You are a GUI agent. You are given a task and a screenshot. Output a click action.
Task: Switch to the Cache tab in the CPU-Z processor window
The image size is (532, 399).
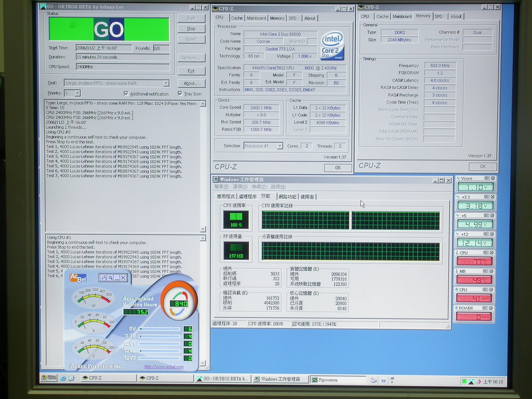point(236,18)
